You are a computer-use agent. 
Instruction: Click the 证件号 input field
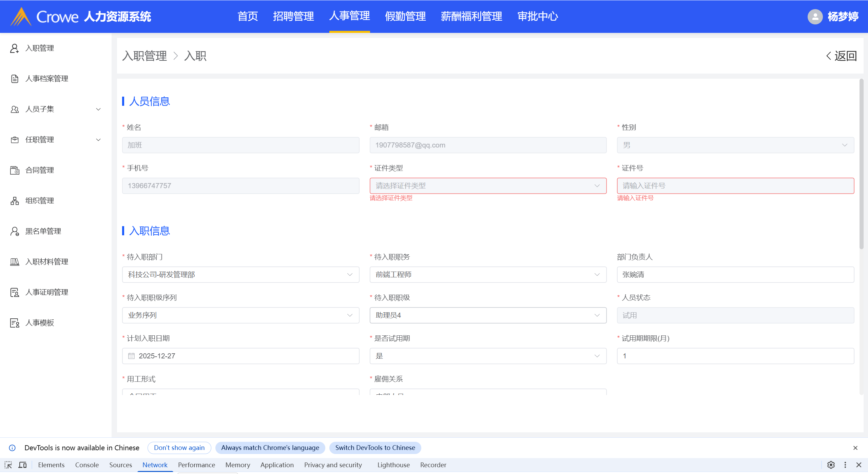(735, 186)
